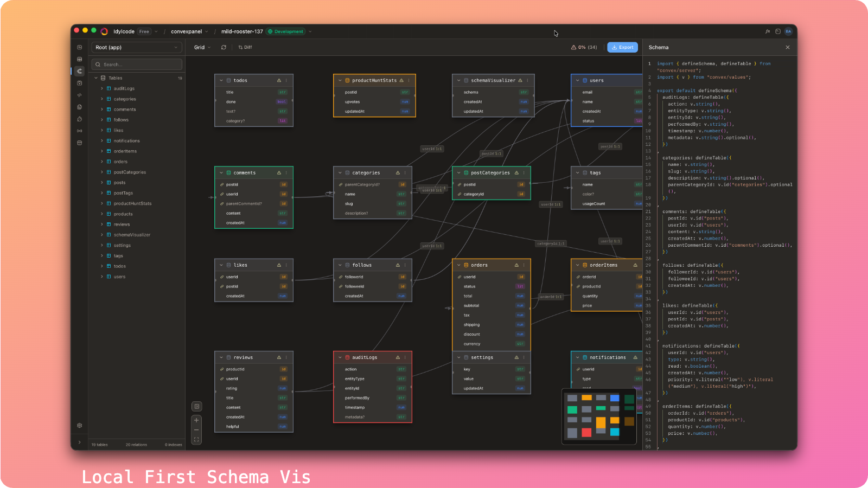
Task: Click the 'currency' row in orders card
Action: tap(492, 344)
